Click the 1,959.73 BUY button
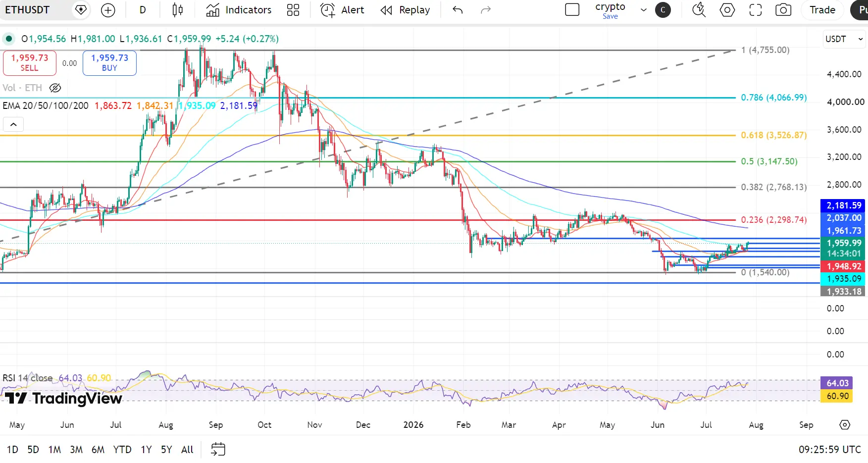868x463 pixels. coord(109,63)
